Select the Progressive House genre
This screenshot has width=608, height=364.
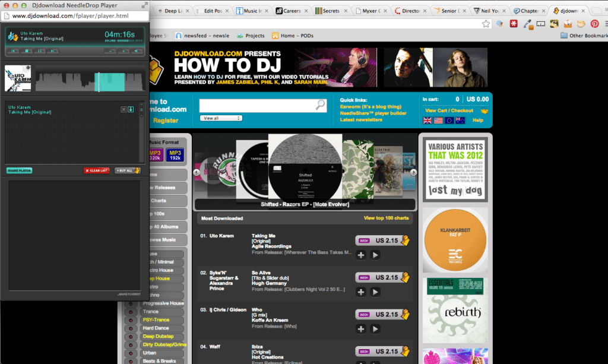point(163,303)
